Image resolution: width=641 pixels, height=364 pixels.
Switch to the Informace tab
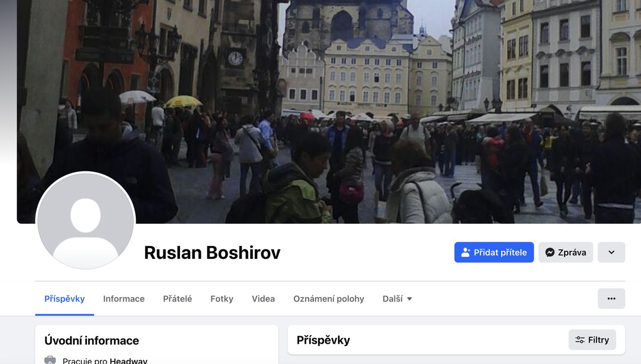pos(124,299)
